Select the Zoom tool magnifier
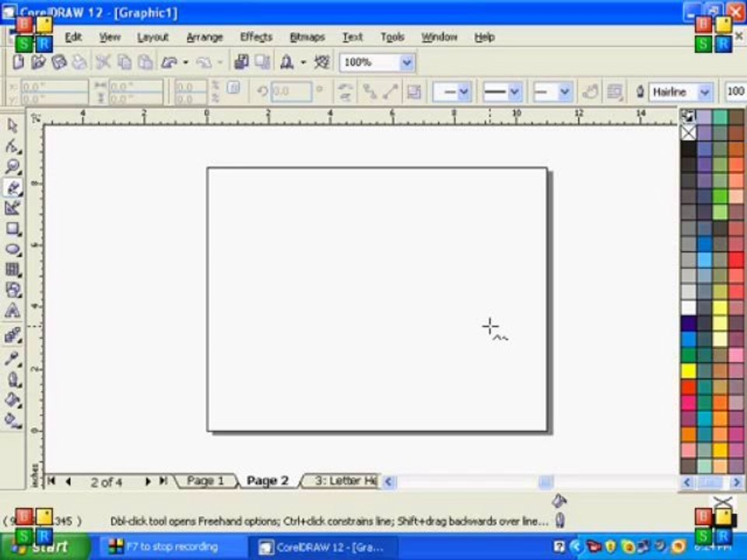The width and height of the screenshot is (747, 560). (12, 166)
